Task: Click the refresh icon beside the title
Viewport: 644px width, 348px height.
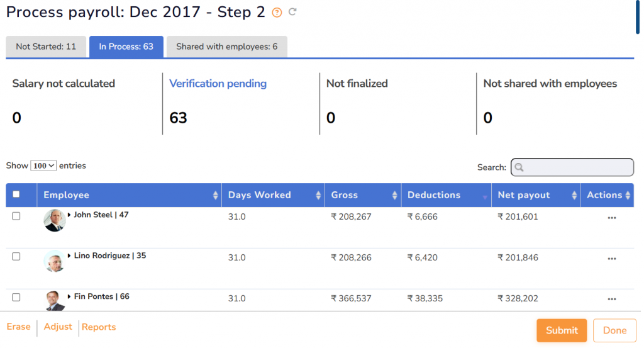Action: pyautogui.click(x=292, y=13)
